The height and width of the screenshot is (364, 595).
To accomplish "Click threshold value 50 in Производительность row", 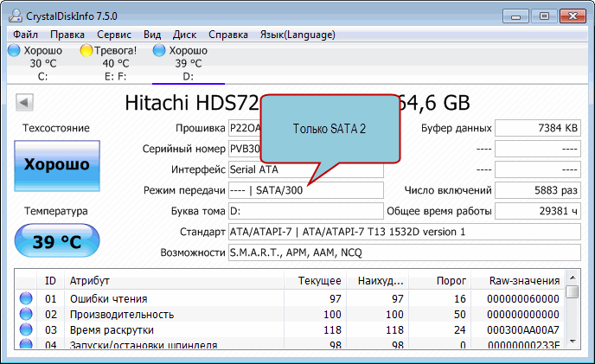I will click(x=460, y=315).
